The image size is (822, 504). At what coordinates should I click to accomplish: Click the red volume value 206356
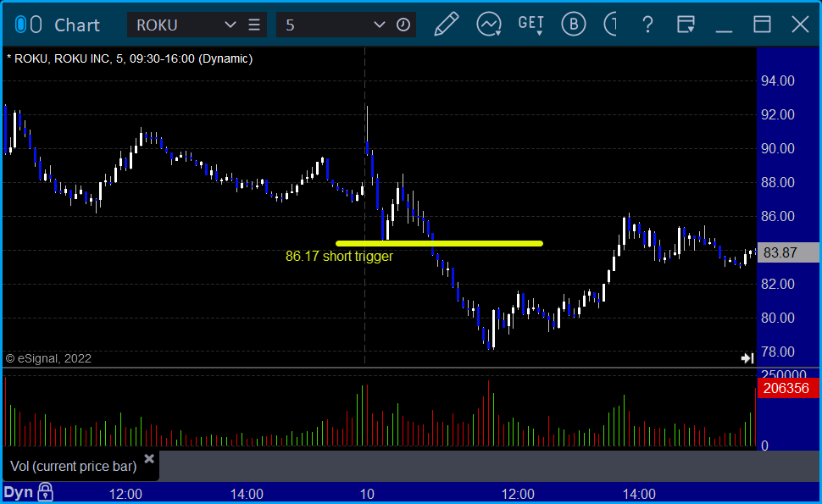[788, 388]
